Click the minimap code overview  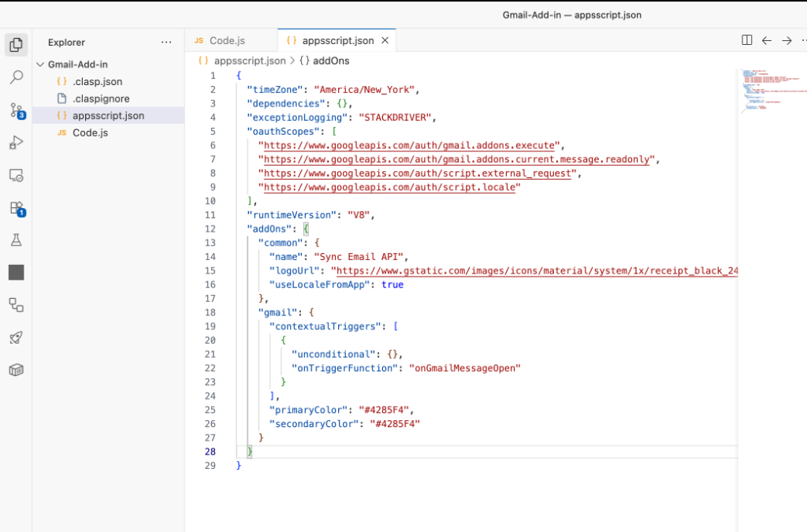[x=772, y=91]
